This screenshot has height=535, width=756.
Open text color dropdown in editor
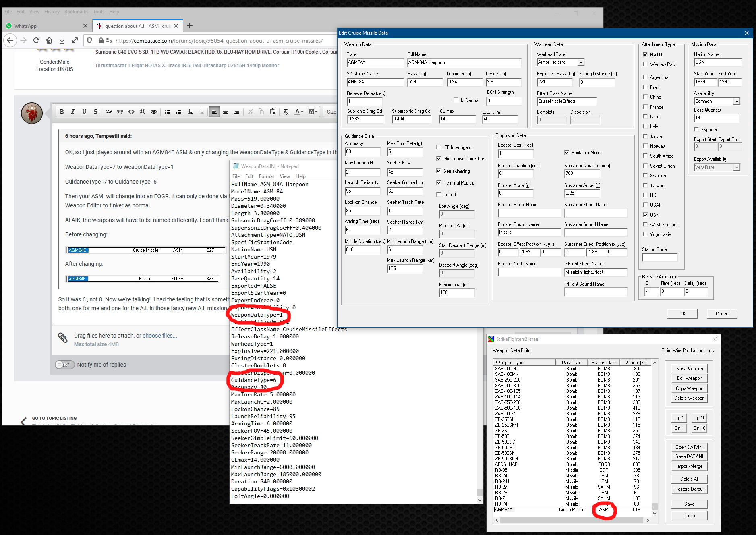(299, 112)
